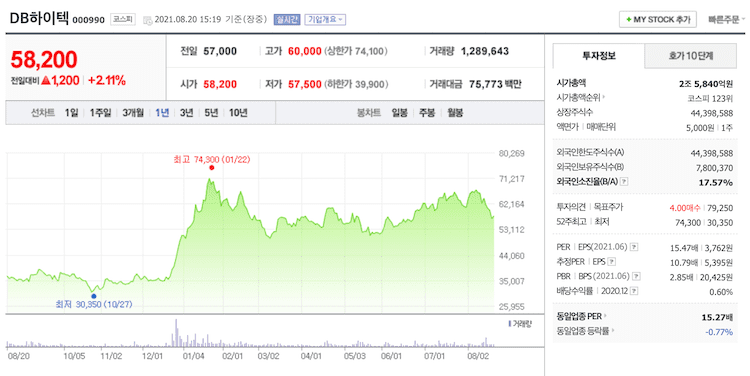The image size is (750, 376).
Task: Click the 저가 value 57,500
Action: 305,84
